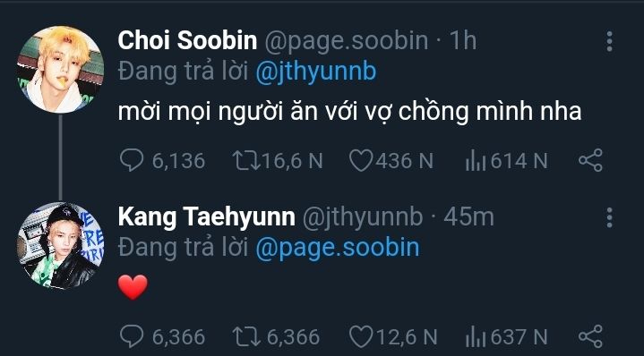Open more options for Kang Taehyunn's tweet
644x356 pixels.
point(609,217)
